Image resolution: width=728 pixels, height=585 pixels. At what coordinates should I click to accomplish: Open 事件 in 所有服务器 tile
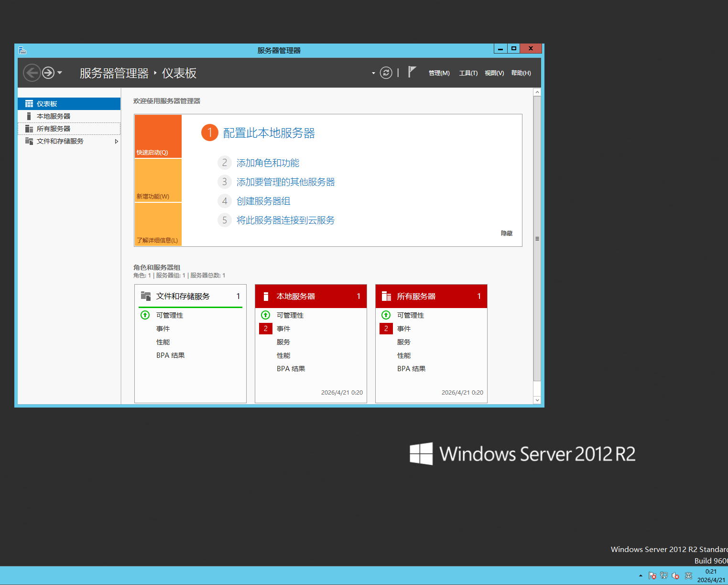click(404, 329)
